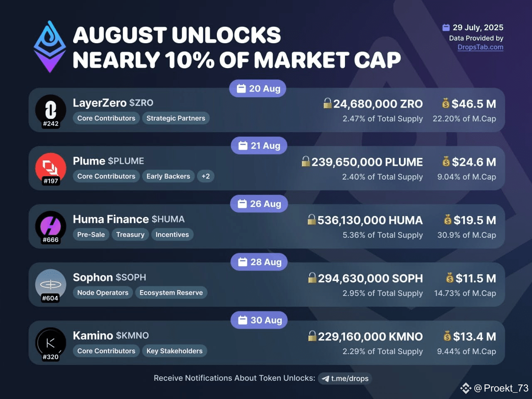Open the t.me/drops Telegram link
Screen dimensions: 532x399
[x=345, y=378]
